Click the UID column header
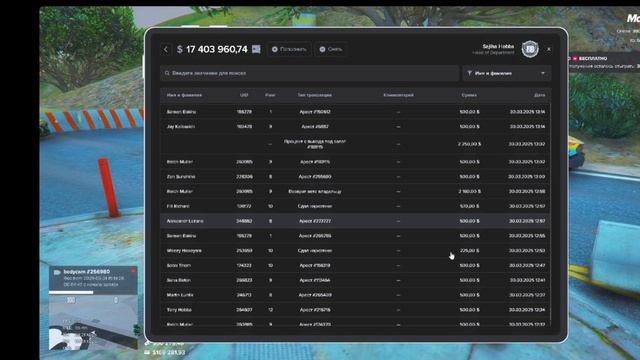 point(244,95)
